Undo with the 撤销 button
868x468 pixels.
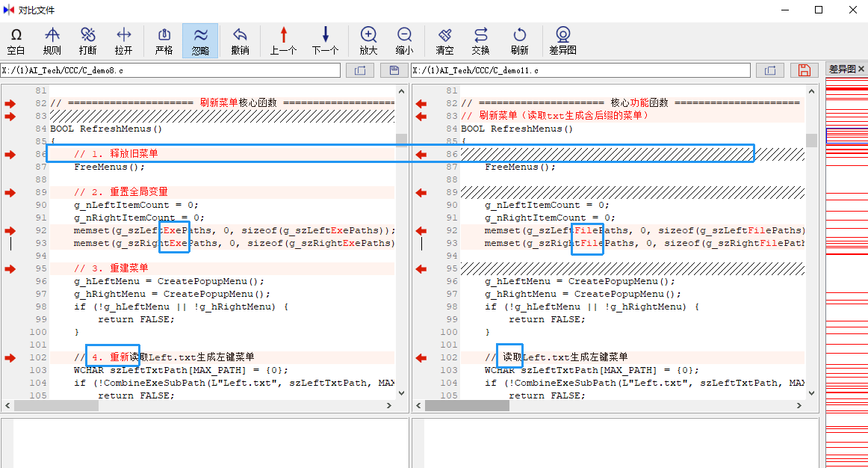(x=240, y=41)
